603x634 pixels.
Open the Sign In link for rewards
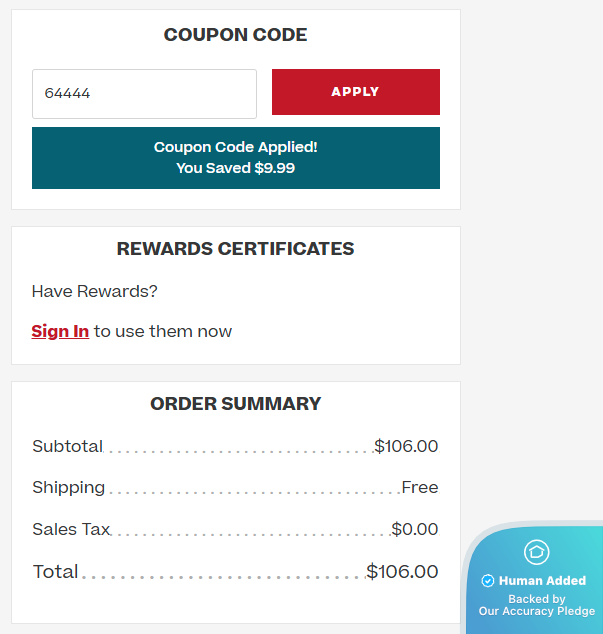(x=60, y=331)
